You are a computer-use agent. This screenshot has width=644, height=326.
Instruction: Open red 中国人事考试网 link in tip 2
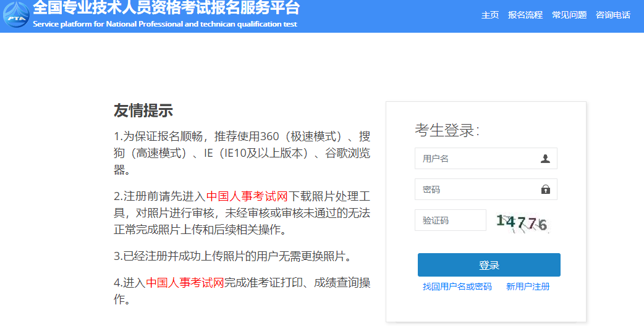tap(247, 197)
